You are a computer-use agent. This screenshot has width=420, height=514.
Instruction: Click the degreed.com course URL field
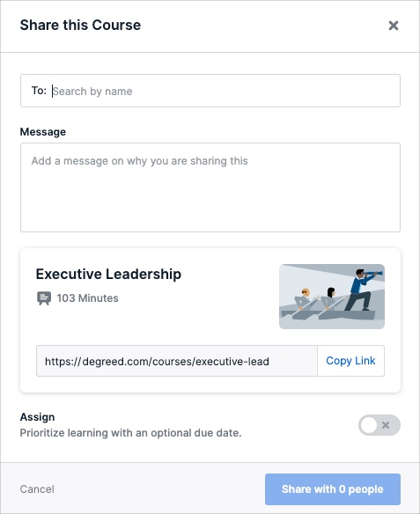point(177,361)
